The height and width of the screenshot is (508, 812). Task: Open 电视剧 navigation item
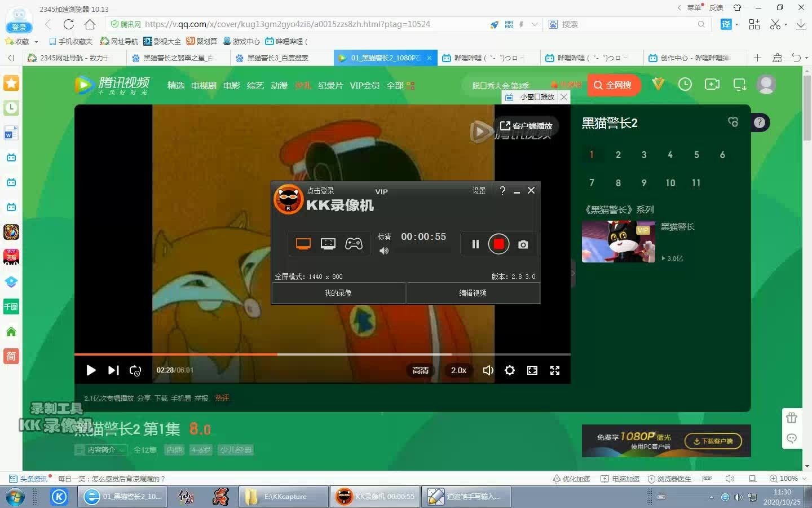pos(204,85)
